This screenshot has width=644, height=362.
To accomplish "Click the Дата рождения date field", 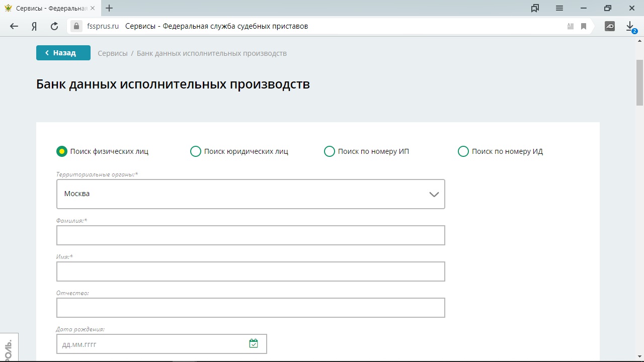I will pos(162,344).
